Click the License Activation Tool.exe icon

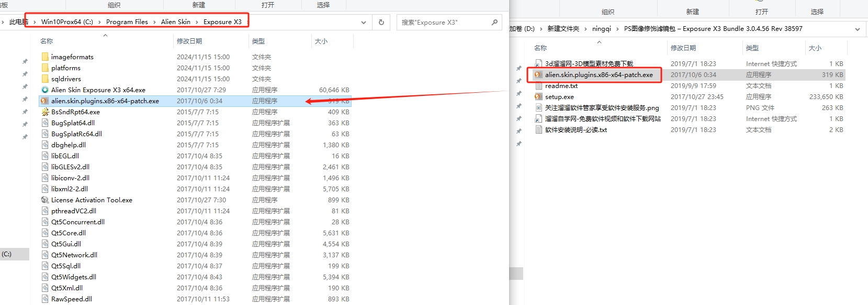pos(45,200)
